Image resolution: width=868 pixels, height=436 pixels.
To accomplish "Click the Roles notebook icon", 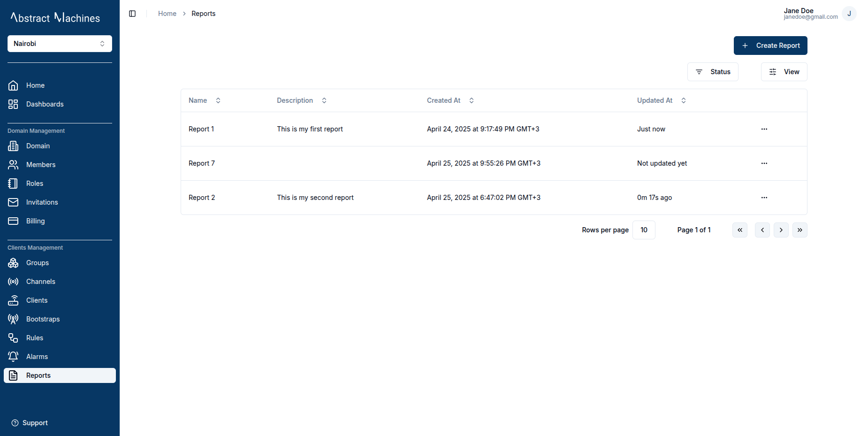I will point(13,184).
